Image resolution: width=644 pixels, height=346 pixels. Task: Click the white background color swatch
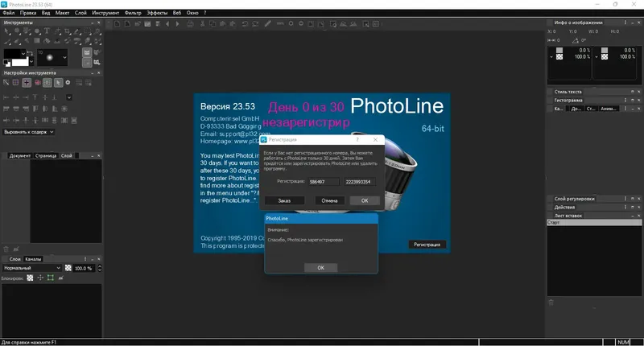coord(20,63)
